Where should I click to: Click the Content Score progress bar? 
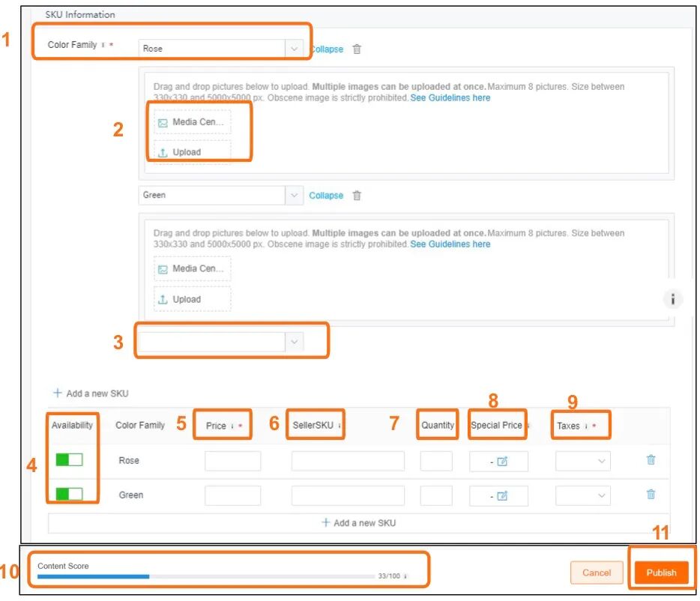pyautogui.click(x=206, y=576)
